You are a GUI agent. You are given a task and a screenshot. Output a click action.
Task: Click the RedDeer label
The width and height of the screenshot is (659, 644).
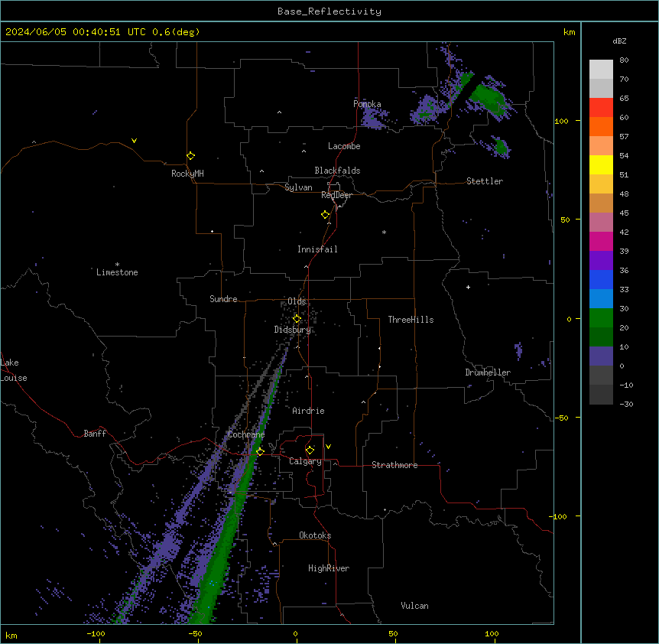point(336,195)
